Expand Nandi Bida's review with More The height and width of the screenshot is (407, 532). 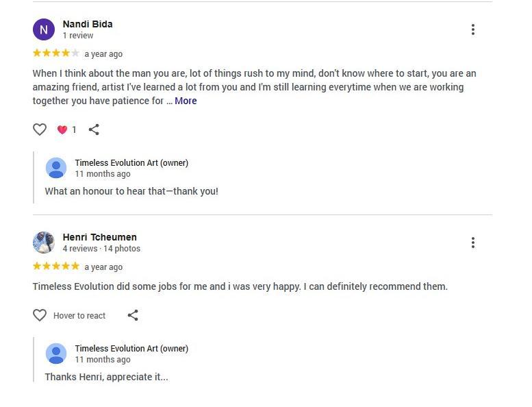(186, 101)
